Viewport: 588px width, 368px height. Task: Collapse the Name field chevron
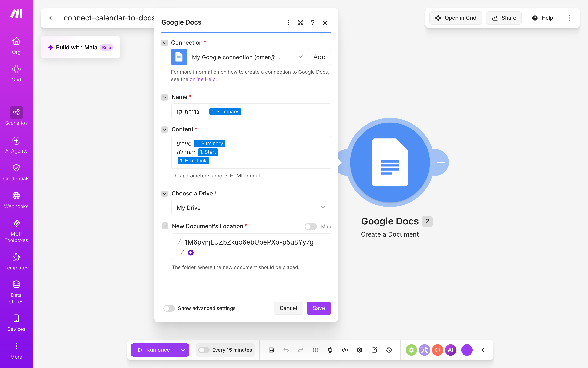tap(165, 97)
